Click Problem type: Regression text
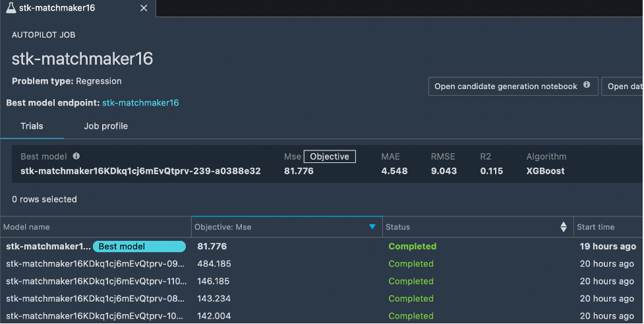Viewport: 644px width, 324px height. click(x=67, y=81)
